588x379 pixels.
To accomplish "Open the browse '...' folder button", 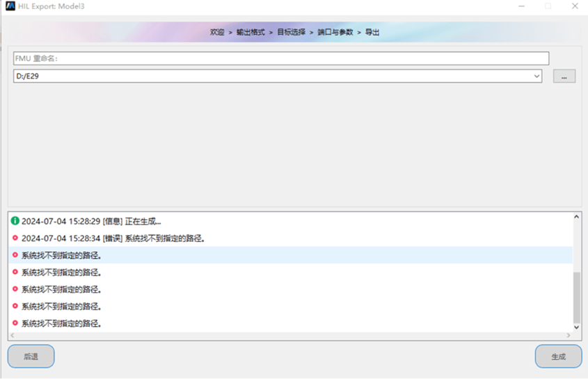I will click(564, 76).
